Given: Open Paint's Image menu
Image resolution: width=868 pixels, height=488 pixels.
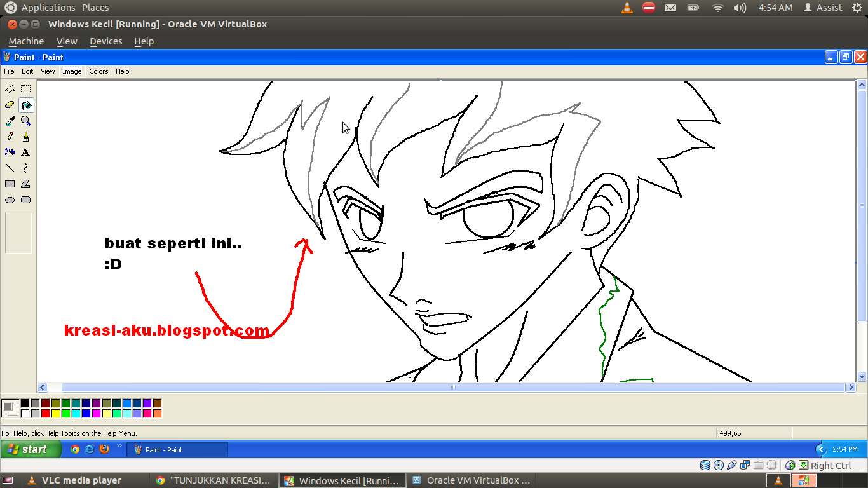Looking at the screenshot, I should (72, 71).
